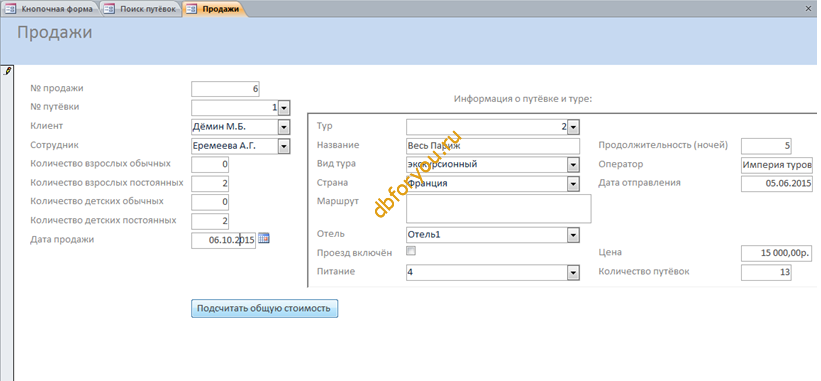Screen dimensions: 821x381
Task: Open the Сотрудник dropdown arrow
Action: (284, 146)
